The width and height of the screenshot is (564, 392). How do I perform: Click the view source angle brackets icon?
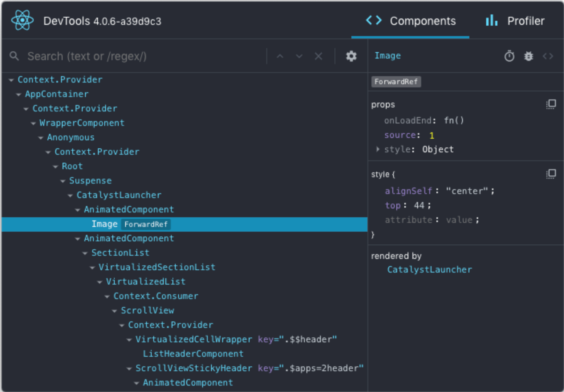tap(548, 56)
